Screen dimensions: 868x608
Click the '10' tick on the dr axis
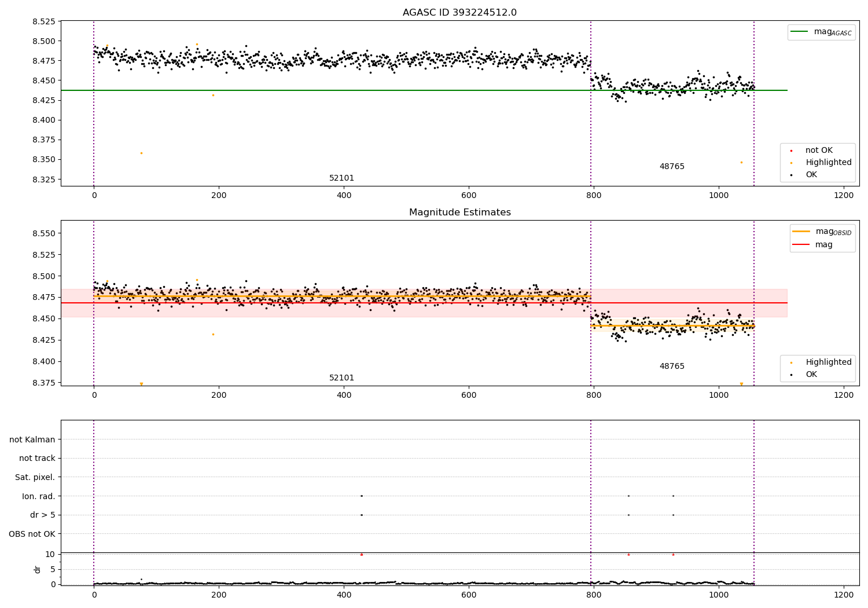pyautogui.click(x=50, y=555)
